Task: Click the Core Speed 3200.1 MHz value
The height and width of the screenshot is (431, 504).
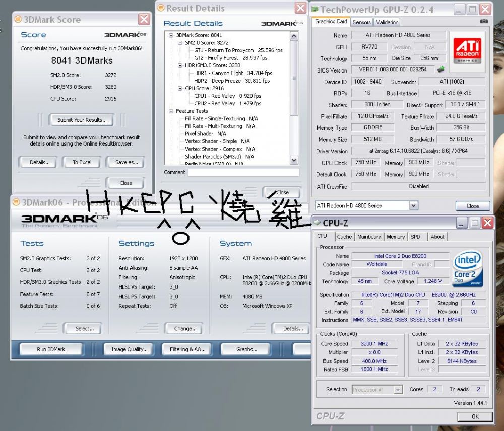Action: coord(374,344)
